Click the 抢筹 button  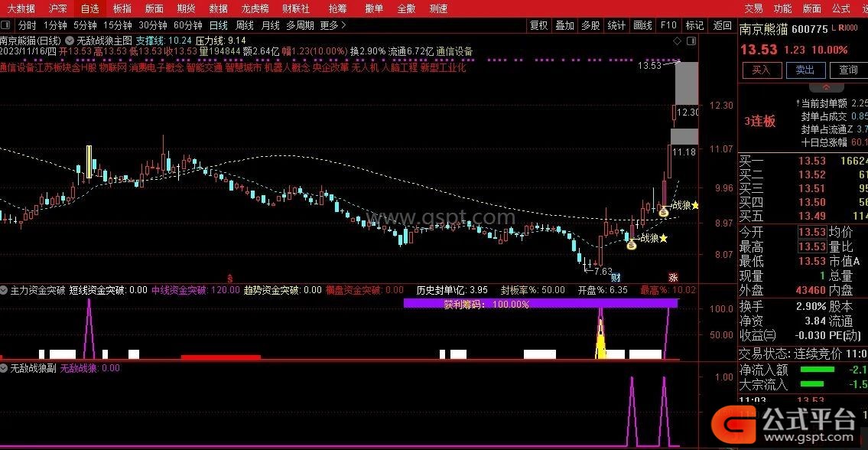(x=338, y=8)
